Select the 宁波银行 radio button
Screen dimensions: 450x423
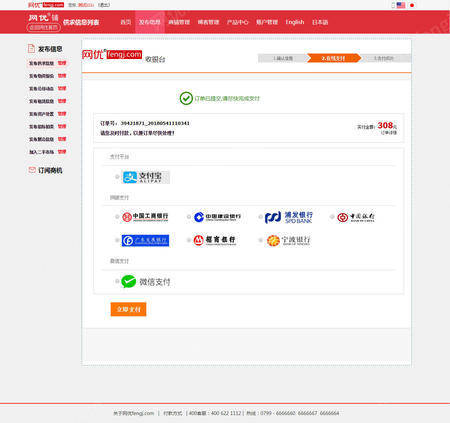260,240
